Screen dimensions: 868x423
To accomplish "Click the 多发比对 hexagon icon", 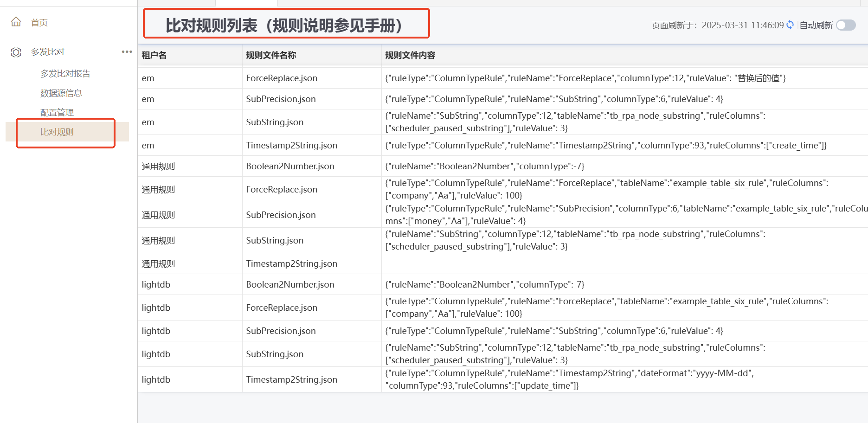I will point(16,52).
